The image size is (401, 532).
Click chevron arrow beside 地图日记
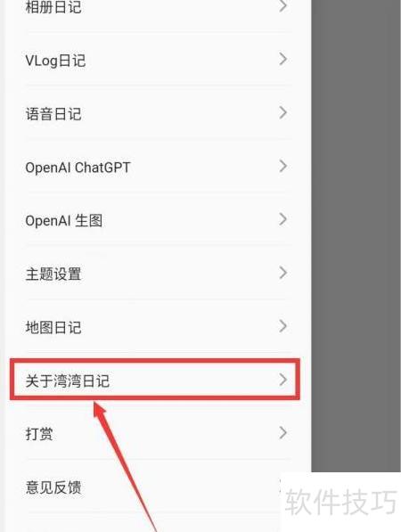point(283,326)
